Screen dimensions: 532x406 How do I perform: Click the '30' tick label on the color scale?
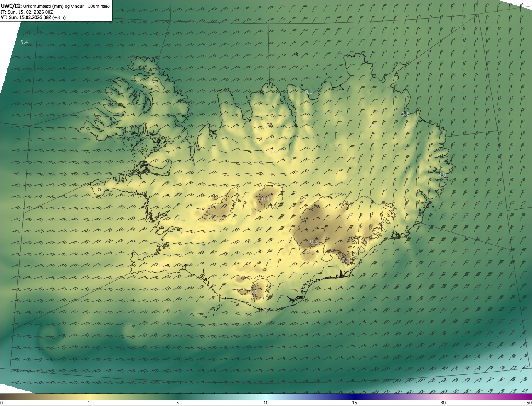tap(443, 403)
